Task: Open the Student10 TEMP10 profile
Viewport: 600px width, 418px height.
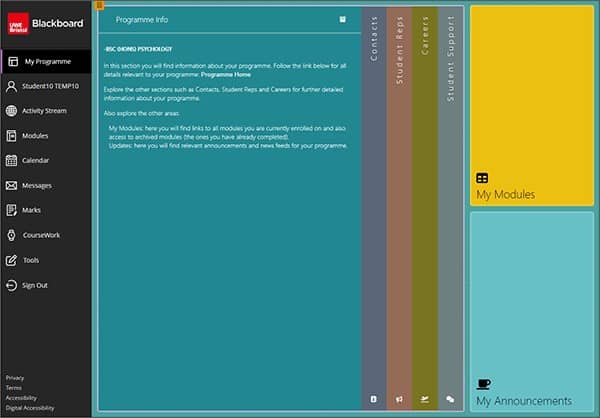Action: click(x=46, y=86)
